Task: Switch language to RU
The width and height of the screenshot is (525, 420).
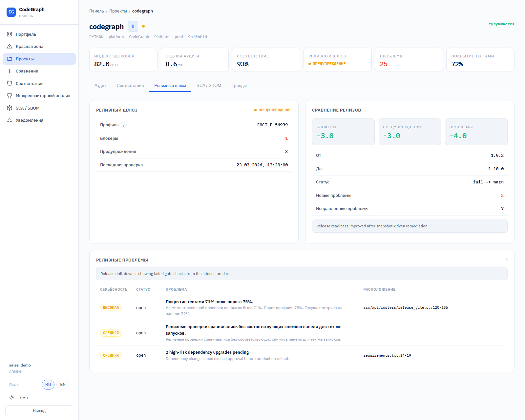Action: click(x=48, y=385)
